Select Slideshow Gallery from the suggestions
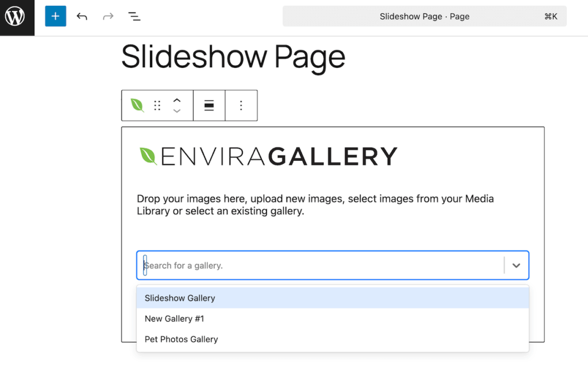The image size is (588, 367). 180,298
